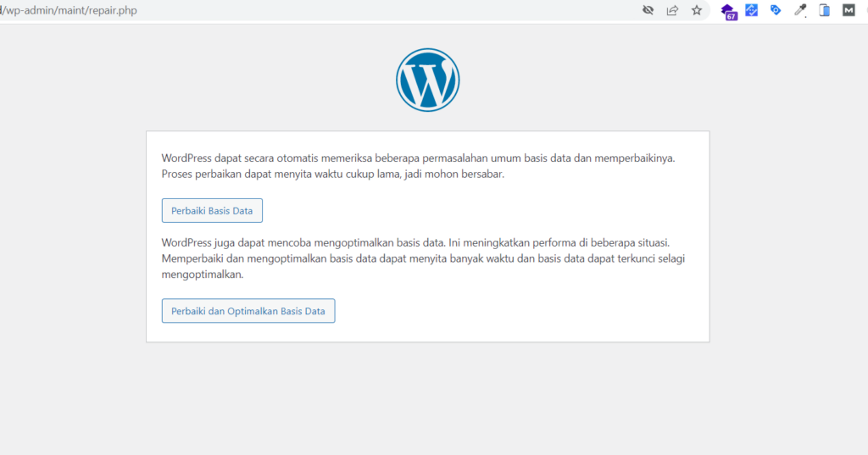Activate the eyedropper color picker extension

800,10
